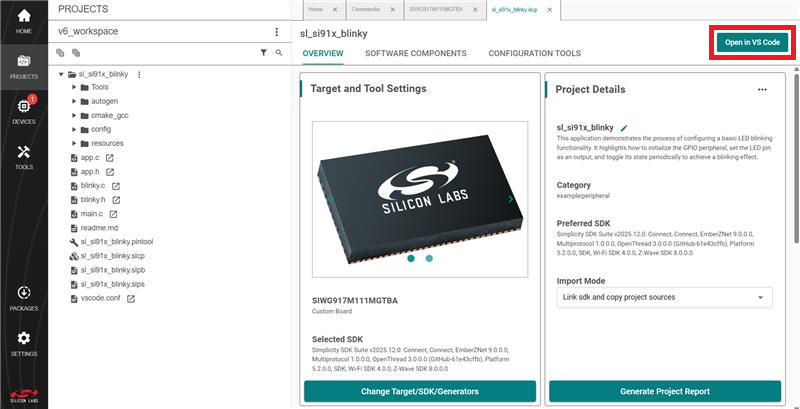Collapse the sl_si91x_blinky project tree
Screen dimensions: 800x409
tap(61, 74)
